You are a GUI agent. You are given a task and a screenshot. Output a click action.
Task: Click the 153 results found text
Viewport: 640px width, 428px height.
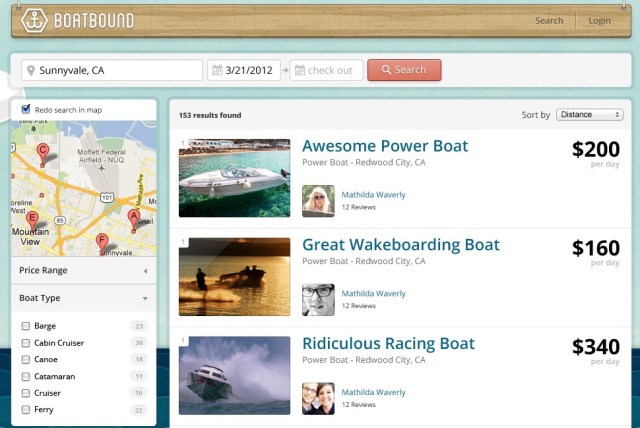click(x=210, y=115)
